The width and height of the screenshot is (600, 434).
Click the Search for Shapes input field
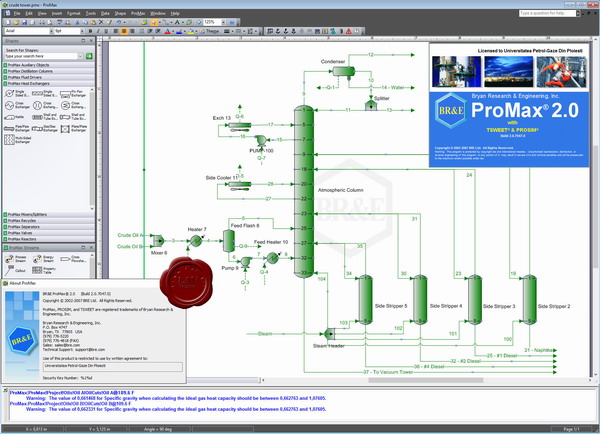pyautogui.click(x=41, y=56)
